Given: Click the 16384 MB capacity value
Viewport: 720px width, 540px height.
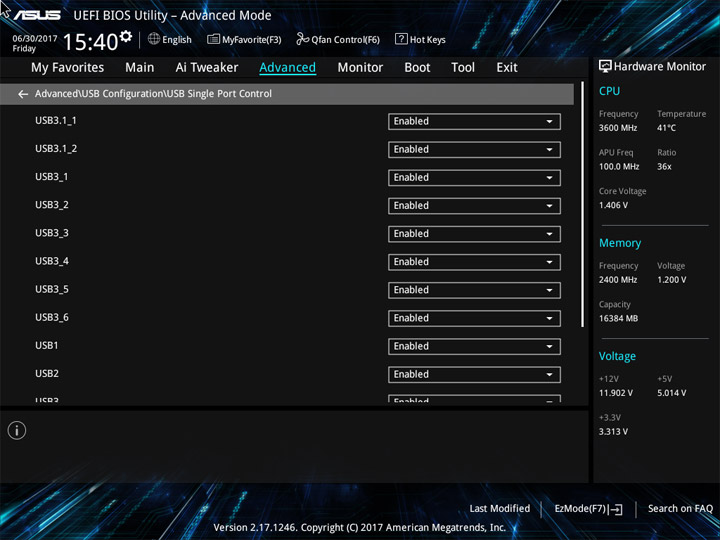Looking at the screenshot, I should click(x=619, y=318).
